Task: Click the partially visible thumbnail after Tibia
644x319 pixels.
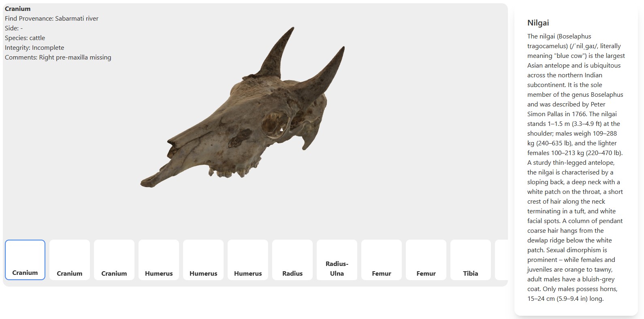Action: click(501, 260)
